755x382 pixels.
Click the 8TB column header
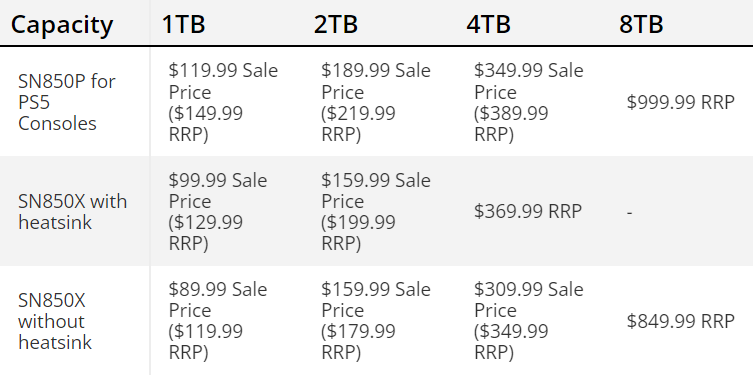[x=641, y=24]
